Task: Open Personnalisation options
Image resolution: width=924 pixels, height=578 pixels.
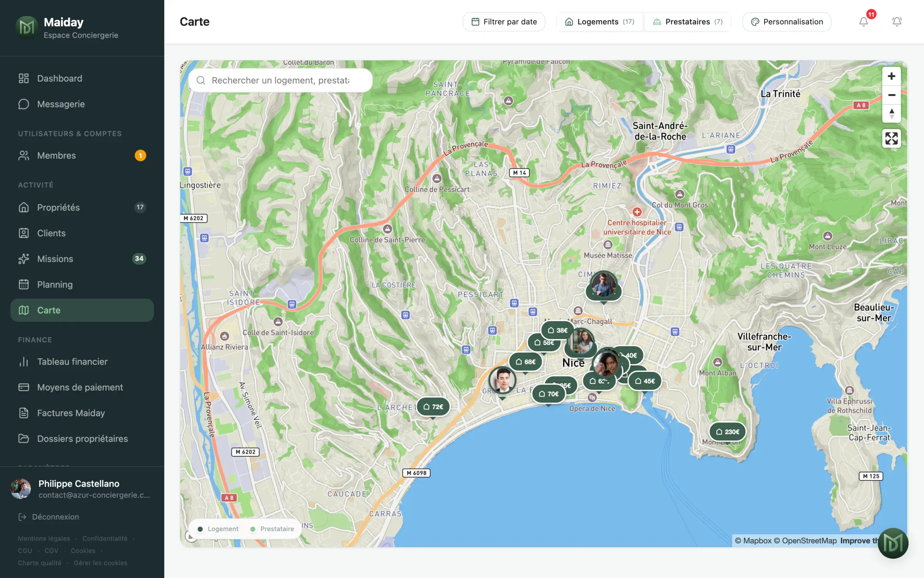Action: (787, 22)
